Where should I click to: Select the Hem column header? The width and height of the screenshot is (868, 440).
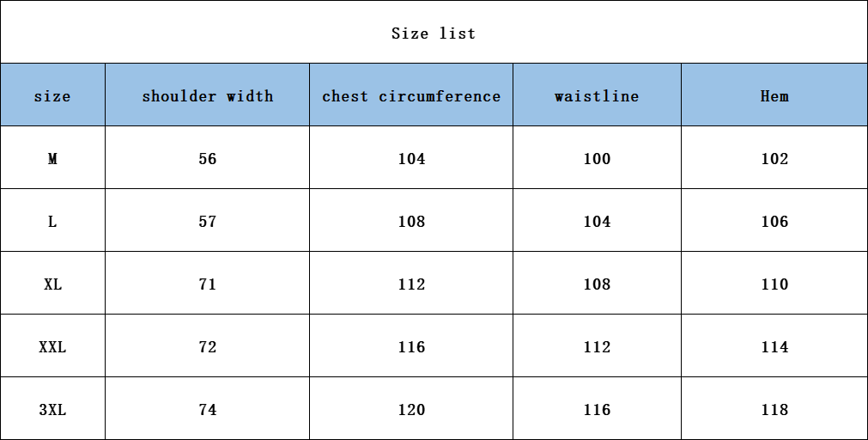[774, 96]
